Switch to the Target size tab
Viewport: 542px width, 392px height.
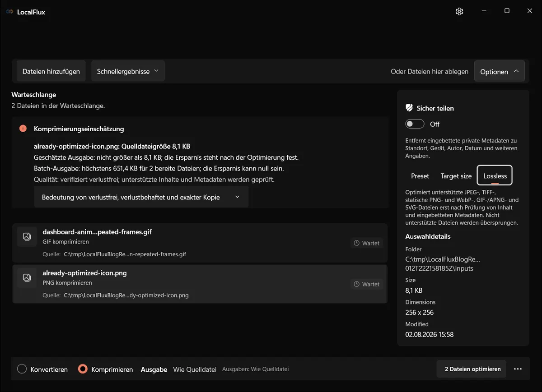coord(456,176)
